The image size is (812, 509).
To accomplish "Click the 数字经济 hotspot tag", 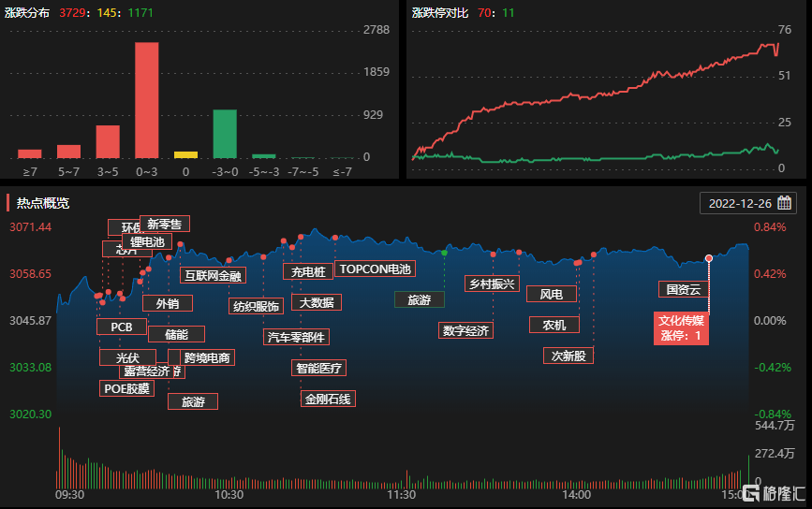I will coord(465,330).
